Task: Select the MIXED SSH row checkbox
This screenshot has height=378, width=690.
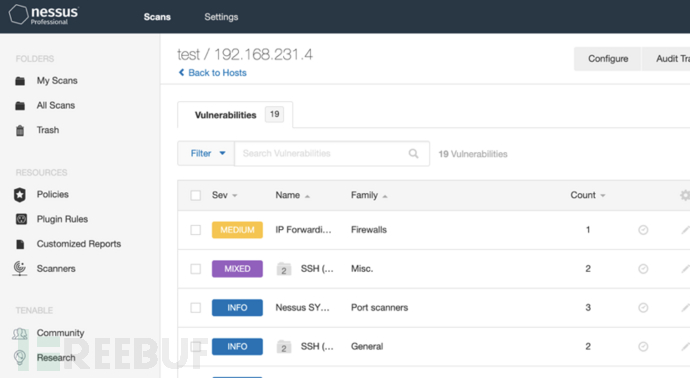Action: coord(196,269)
